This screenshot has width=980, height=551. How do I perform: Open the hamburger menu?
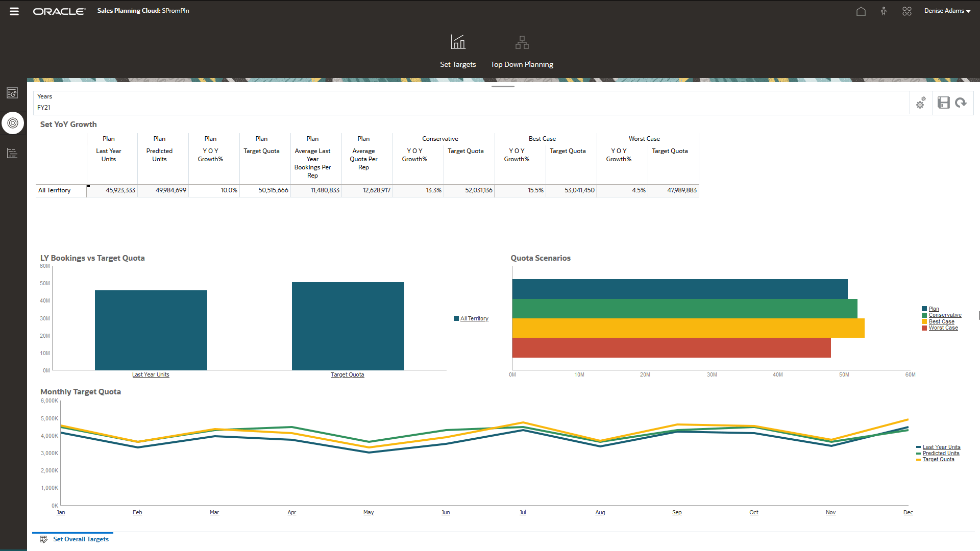point(14,11)
